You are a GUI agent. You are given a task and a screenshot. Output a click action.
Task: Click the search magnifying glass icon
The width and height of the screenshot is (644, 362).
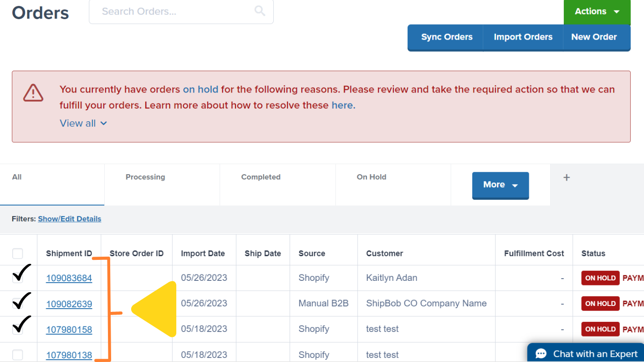click(x=259, y=11)
